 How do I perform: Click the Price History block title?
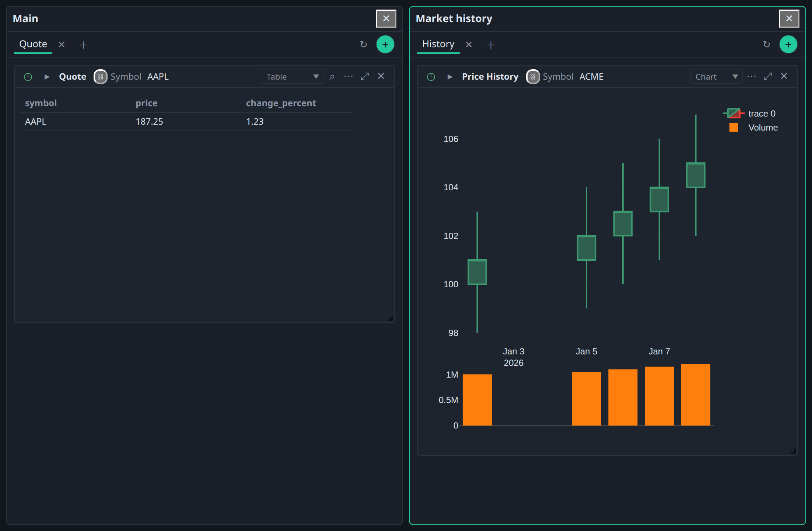(x=490, y=77)
